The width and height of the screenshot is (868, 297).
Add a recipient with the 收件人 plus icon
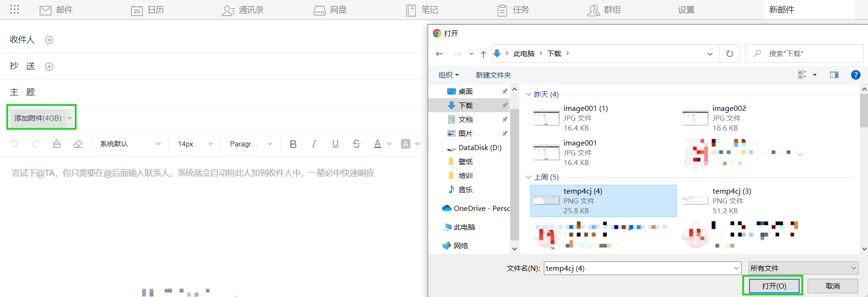click(x=49, y=40)
